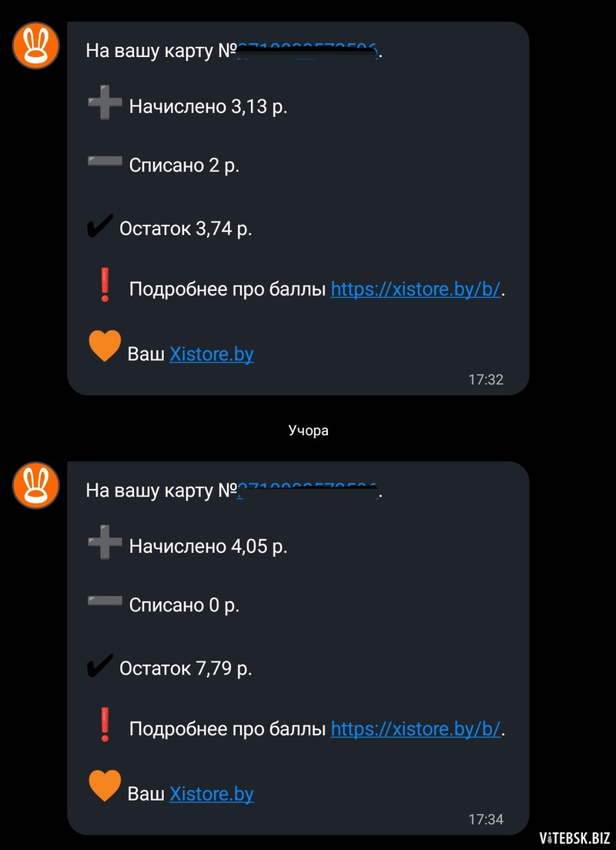Image resolution: width=616 pixels, height=850 pixels.
Task: Click the checkmark beside Остаток 3,74 р.
Action: 100,226
